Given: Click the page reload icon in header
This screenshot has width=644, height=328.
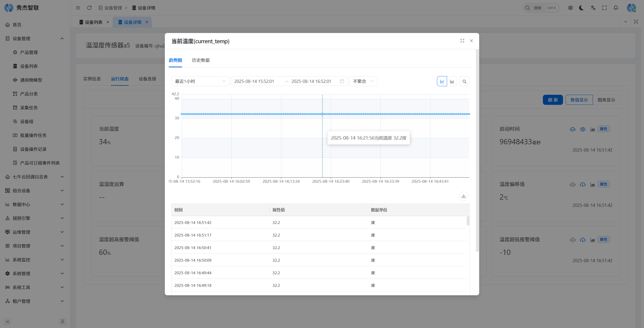Looking at the screenshot, I should coord(89,8).
